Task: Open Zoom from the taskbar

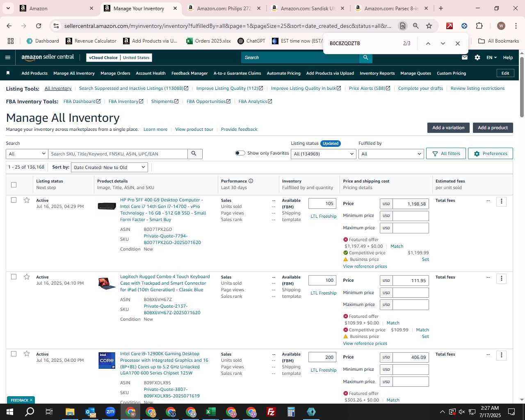Action: pos(110,412)
